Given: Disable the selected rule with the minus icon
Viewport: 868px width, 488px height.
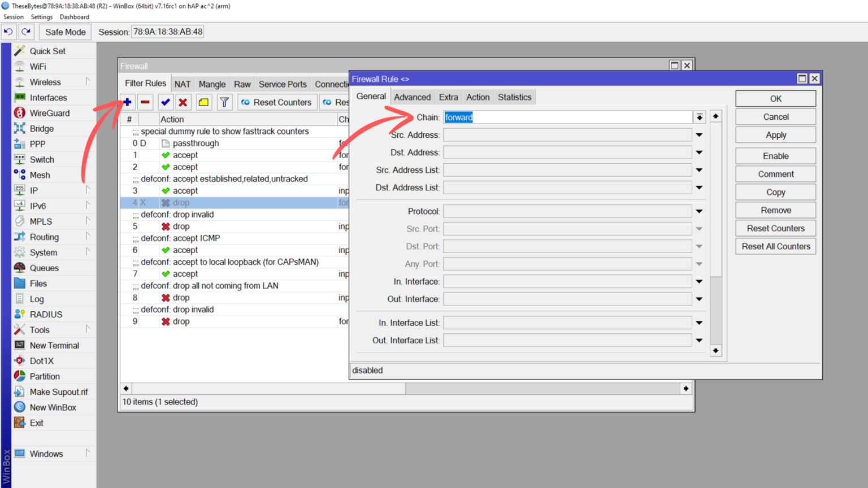Looking at the screenshot, I should (x=145, y=102).
